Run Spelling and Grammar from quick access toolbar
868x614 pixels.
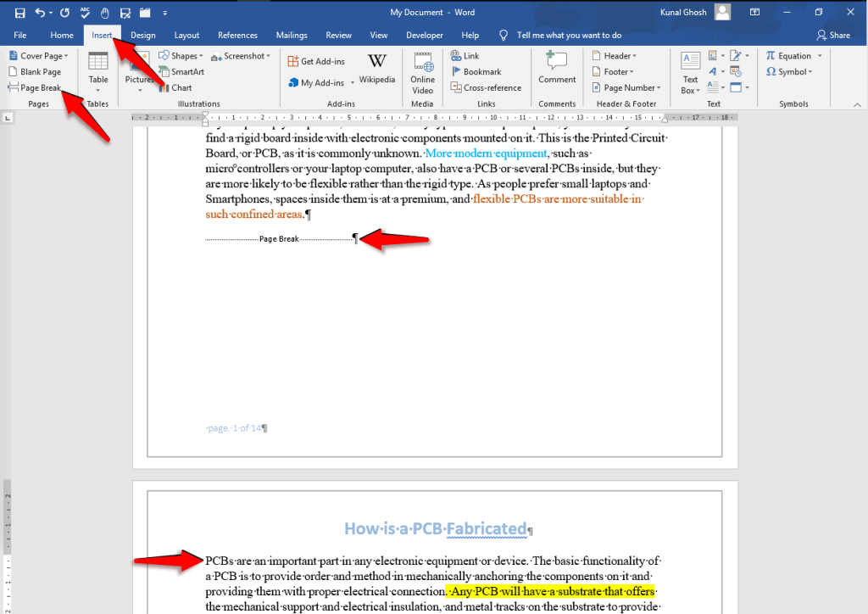[83, 12]
